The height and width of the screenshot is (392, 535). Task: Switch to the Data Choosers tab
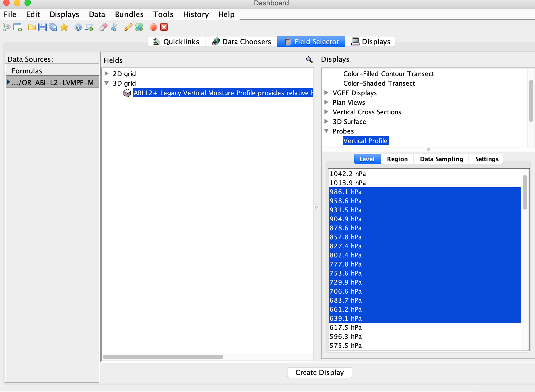tap(241, 42)
